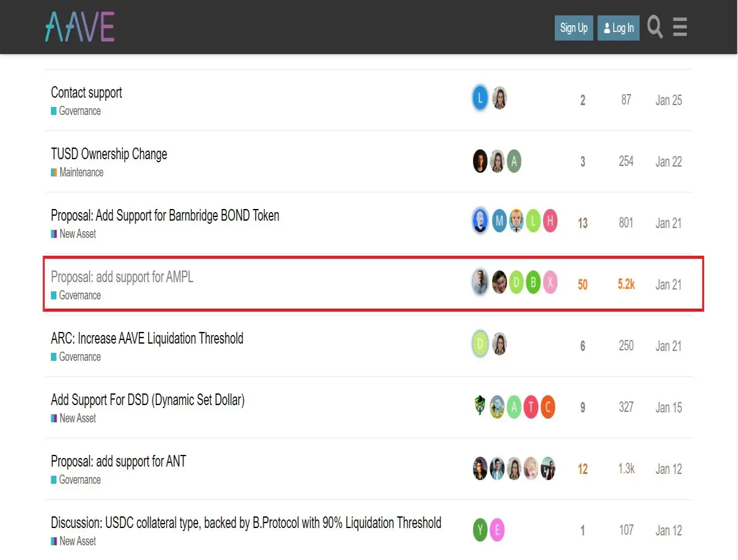Click the Y avatar in USDC discussion row

(x=480, y=530)
